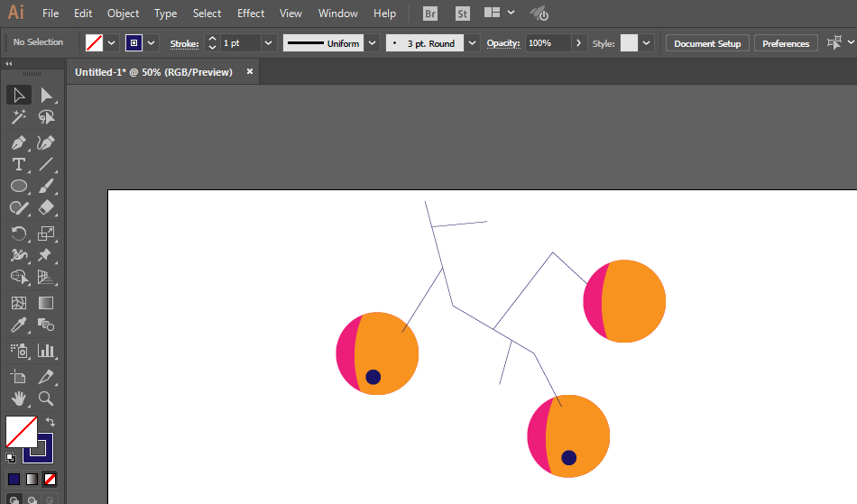The image size is (857, 504).
Task: Pick the Ellipse tool
Action: click(x=19, y=187)
